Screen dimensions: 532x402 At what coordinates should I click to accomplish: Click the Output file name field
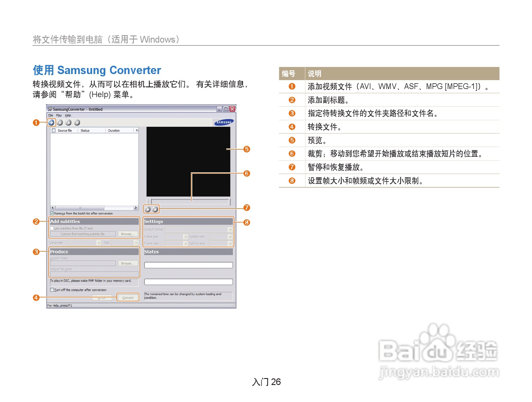tap(95, 274)
